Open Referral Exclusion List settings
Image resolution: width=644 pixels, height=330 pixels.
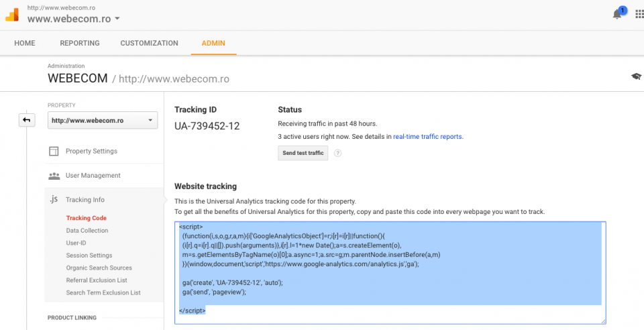(x=97, y=280)
